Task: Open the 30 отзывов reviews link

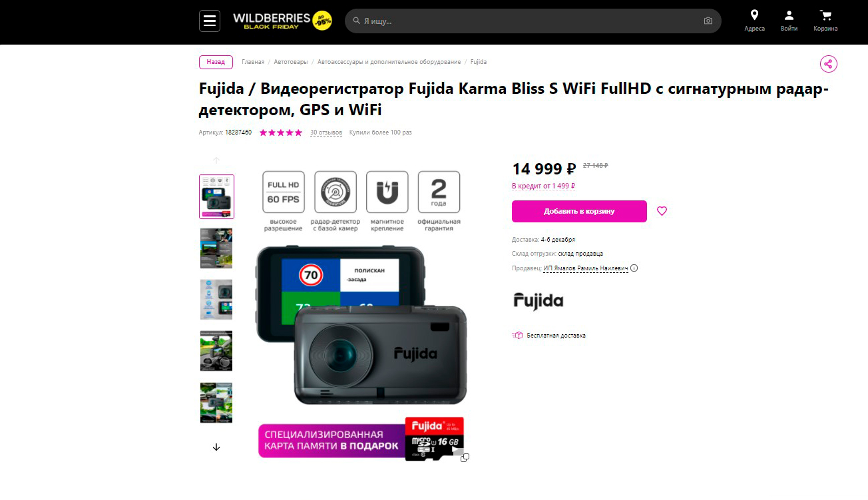Action: [326, 132]
